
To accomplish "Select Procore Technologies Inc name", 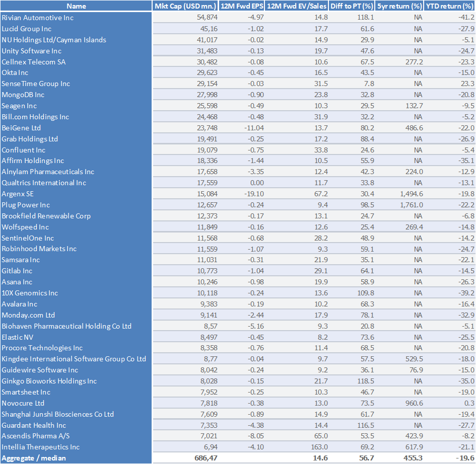I will [42, 348].
